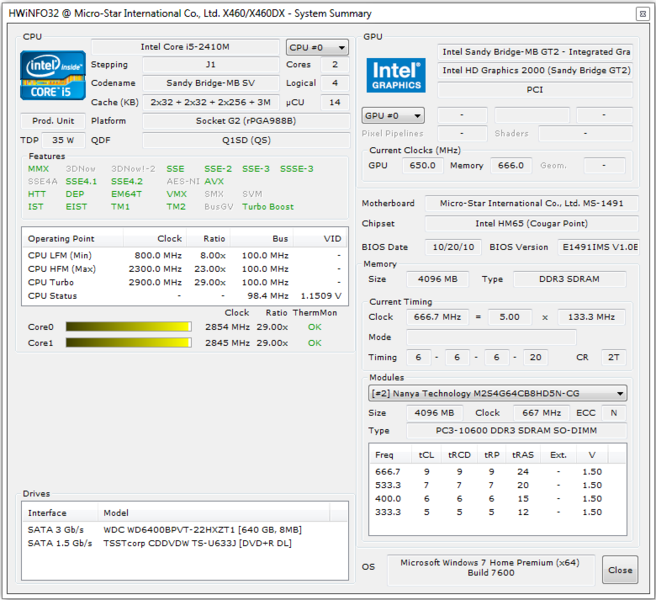The image size is (656, 600).
Task: Open the GPU #0 selector dropdown
Action: click(x=393, y=115)
